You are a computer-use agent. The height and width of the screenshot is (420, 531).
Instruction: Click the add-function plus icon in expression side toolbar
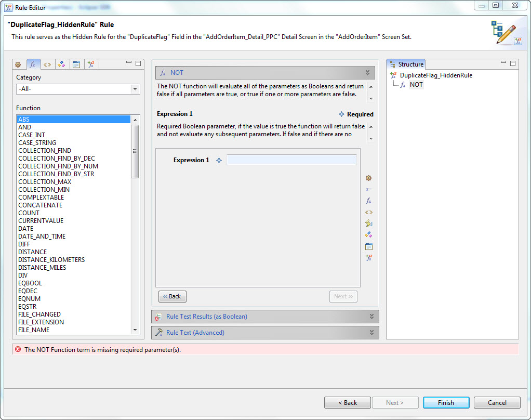tap(369, 258)
